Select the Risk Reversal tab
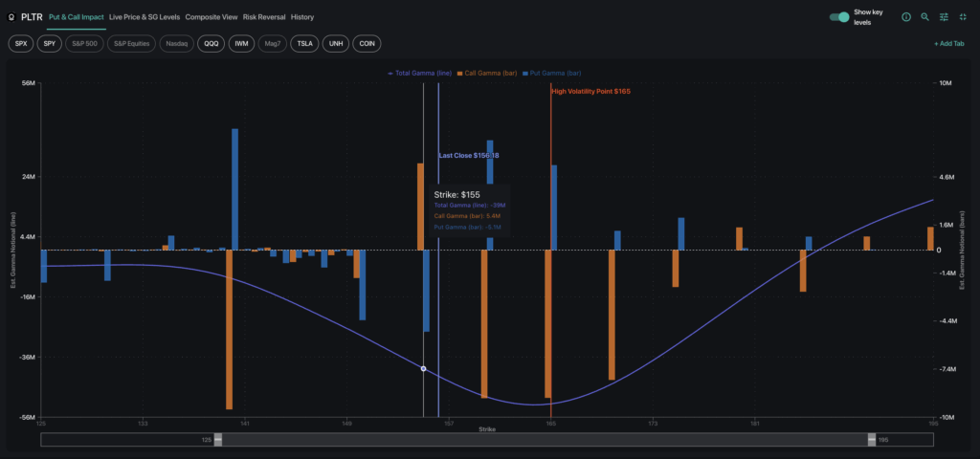 (x=264, y=17)
